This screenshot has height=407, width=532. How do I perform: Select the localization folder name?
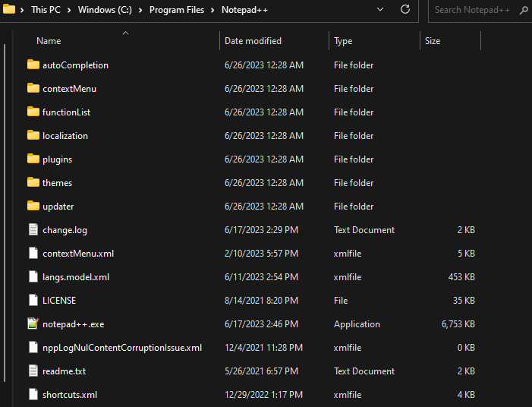click(x=65, y=136)
